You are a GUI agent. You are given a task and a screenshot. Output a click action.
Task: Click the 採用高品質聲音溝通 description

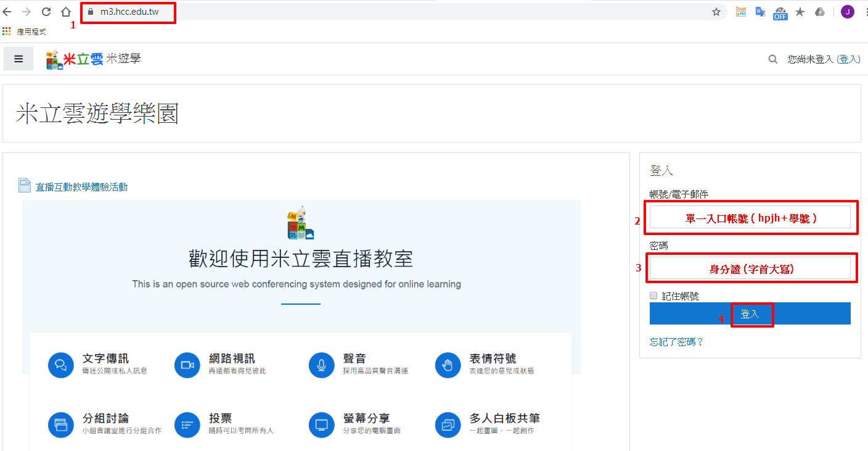pyautogui.click(x=375, y=371)
